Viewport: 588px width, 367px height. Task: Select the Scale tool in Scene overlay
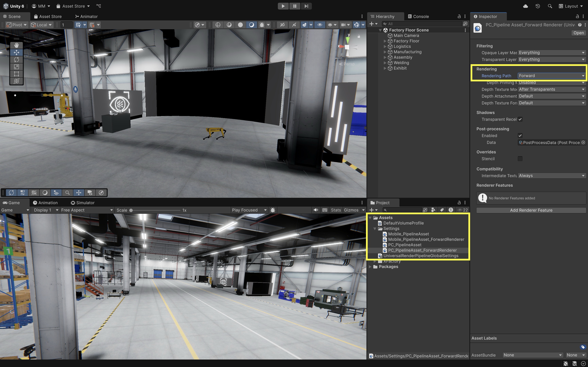click(x=16, y=67)
